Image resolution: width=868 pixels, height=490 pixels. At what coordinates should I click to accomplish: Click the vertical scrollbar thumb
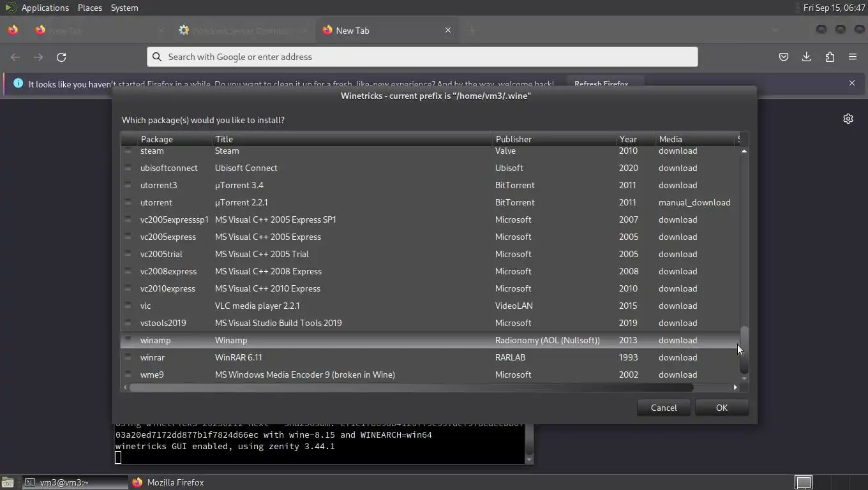pyautogui.click(x=744, y=350)
